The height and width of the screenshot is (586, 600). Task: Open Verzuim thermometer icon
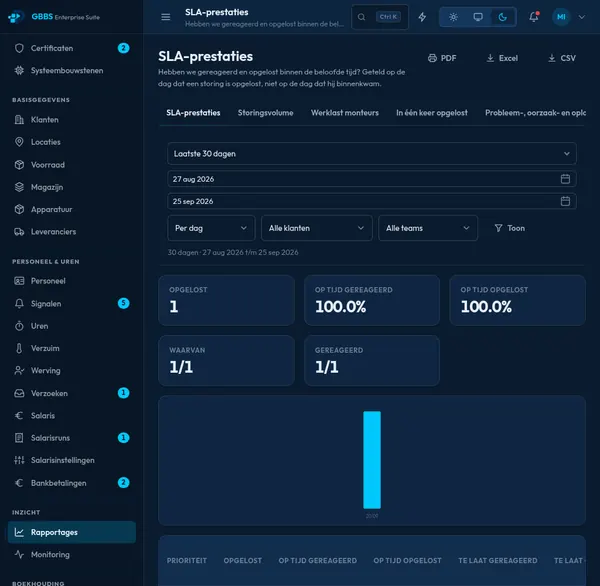click(19, 348)
